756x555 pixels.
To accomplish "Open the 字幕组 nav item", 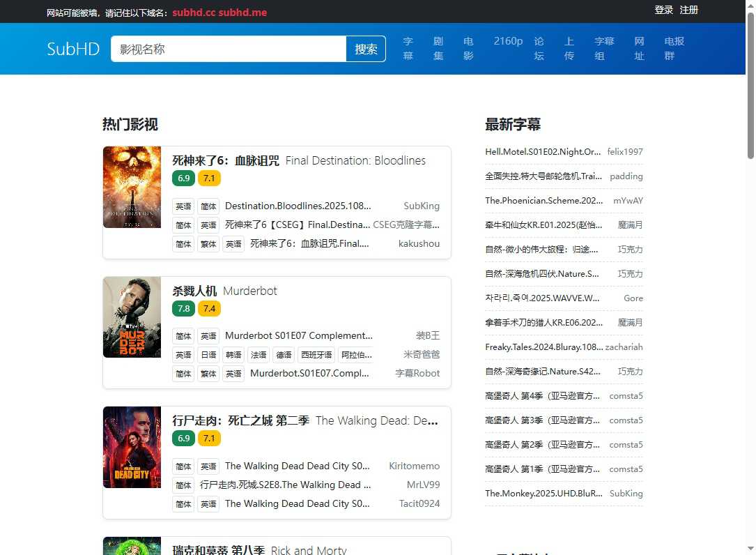I will (605, 48).
